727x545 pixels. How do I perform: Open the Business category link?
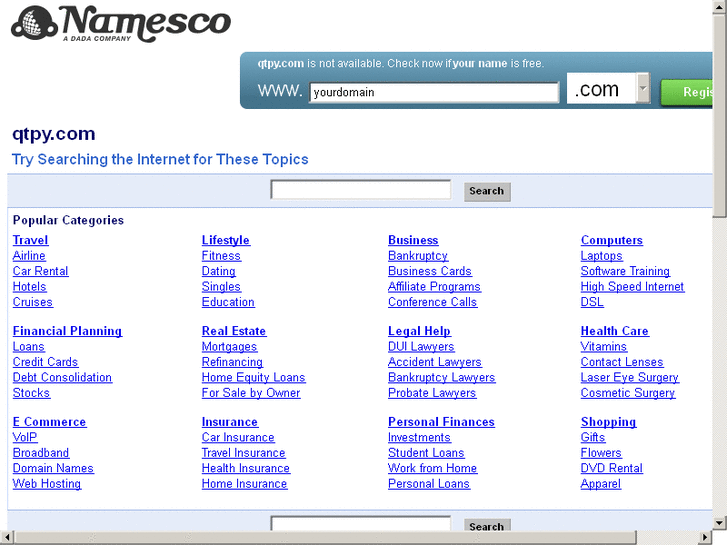point(413,240)
